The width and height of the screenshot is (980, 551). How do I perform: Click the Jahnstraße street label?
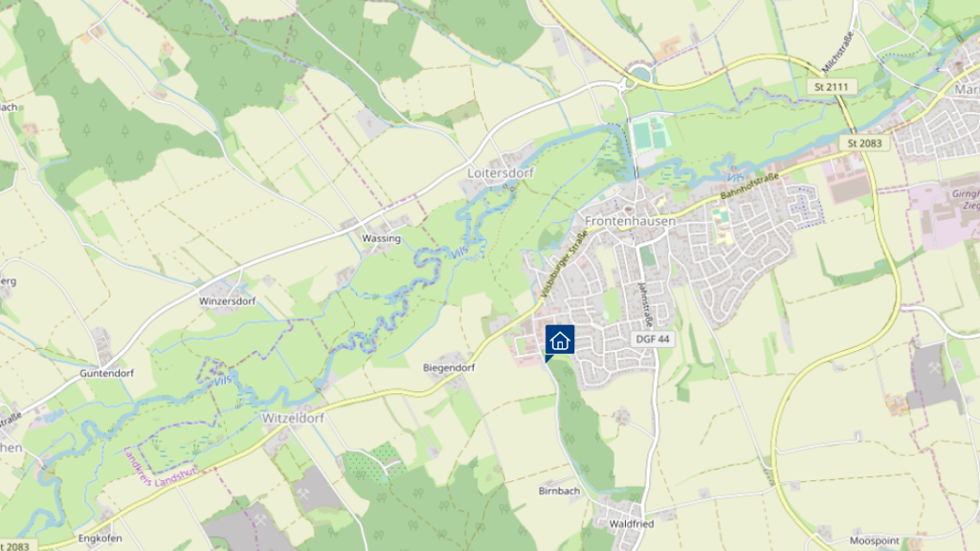tap(644, 305)
